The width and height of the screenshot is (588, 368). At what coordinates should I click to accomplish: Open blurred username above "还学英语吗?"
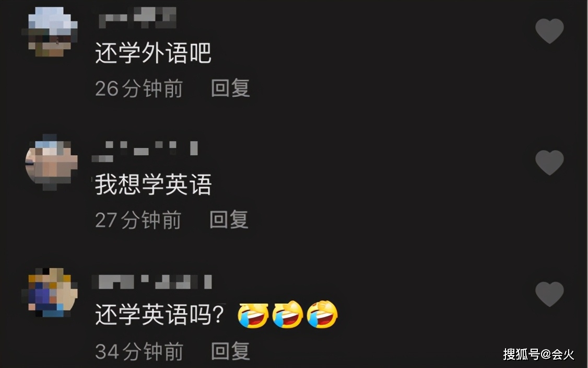coord(152,282)
